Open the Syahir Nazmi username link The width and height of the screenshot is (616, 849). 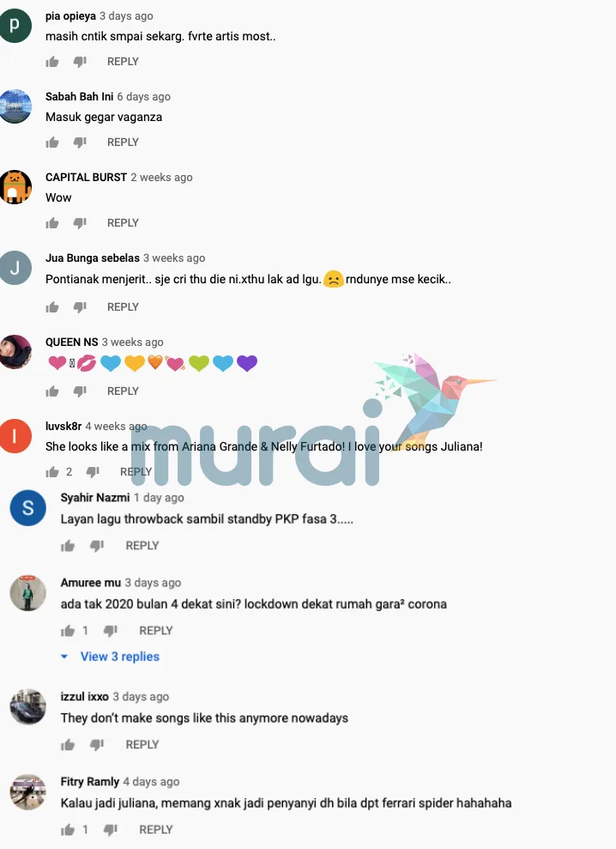[x=95, y=498]
